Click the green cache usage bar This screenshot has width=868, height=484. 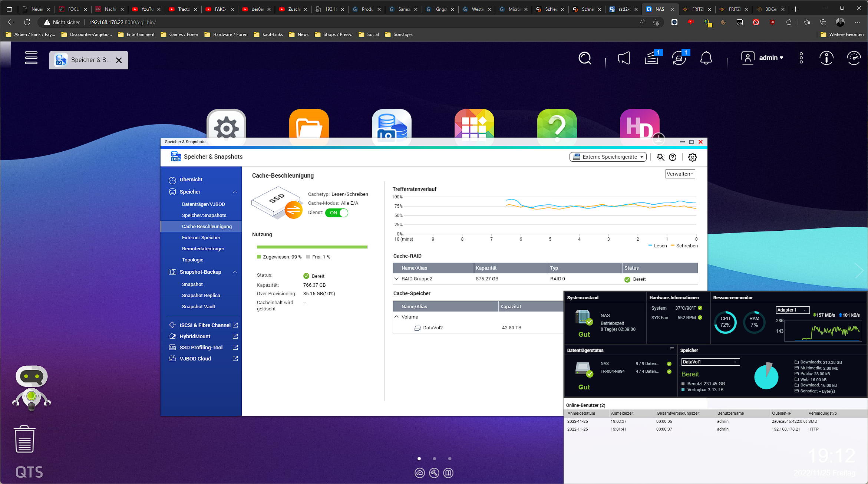[312, 247]
